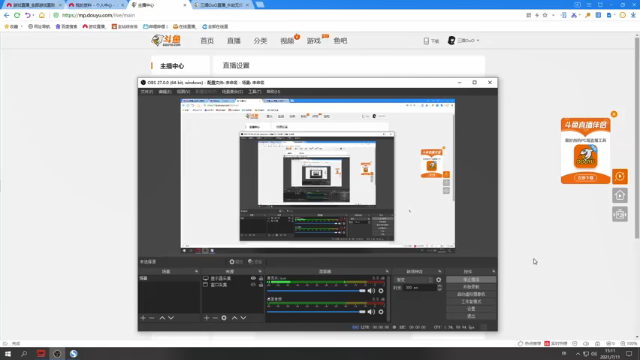Screen dimensions: 640x360
Task: Open scene transition properties via the gear icon
Action: [x=439, y=280]
